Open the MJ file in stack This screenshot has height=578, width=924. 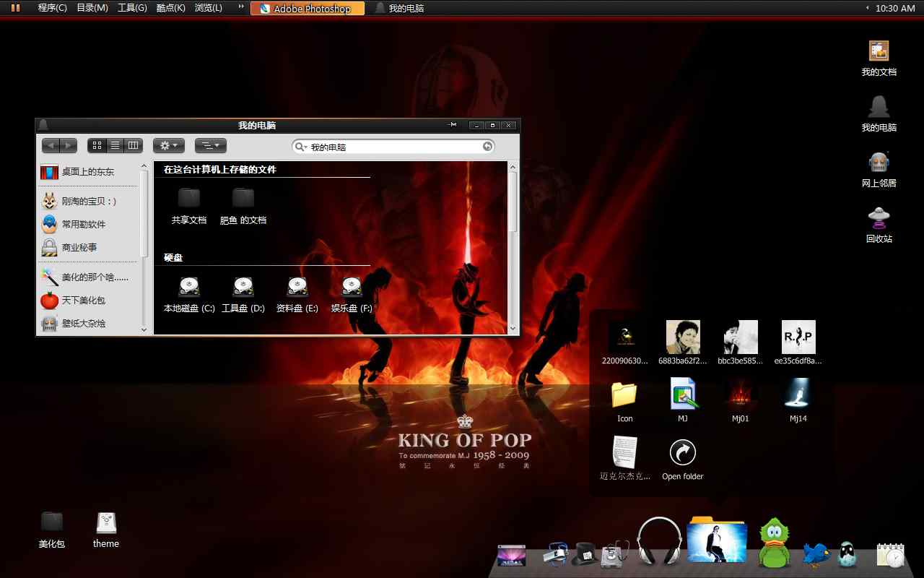point(683,400)
